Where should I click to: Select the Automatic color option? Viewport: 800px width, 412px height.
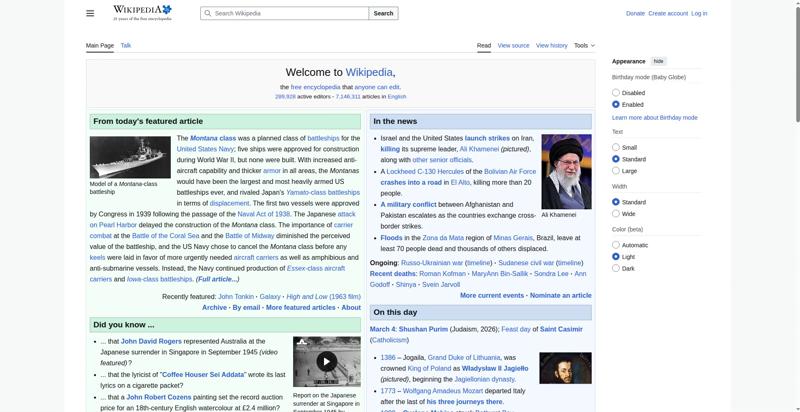pyautogui.click(x=616, y=245)
